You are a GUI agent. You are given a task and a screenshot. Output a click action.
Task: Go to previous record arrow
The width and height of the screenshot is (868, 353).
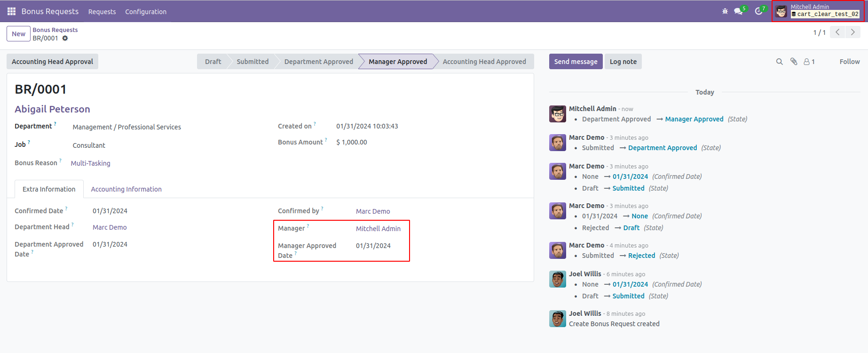point(837,32)
